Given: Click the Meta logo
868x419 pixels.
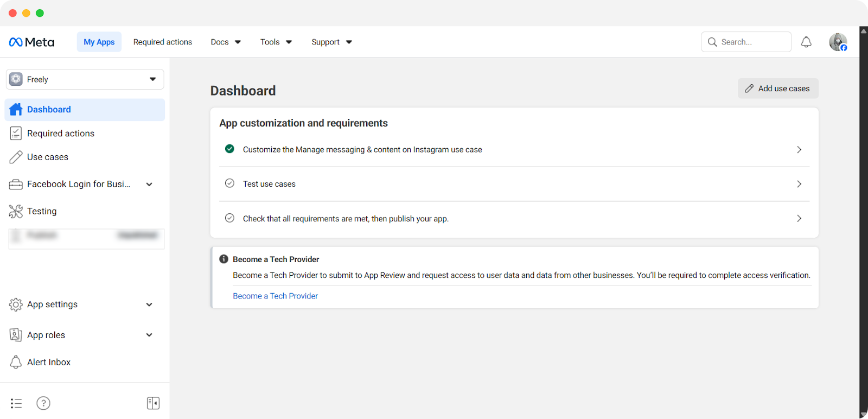Looking at the screenshot, I should [x=31, y=42].
